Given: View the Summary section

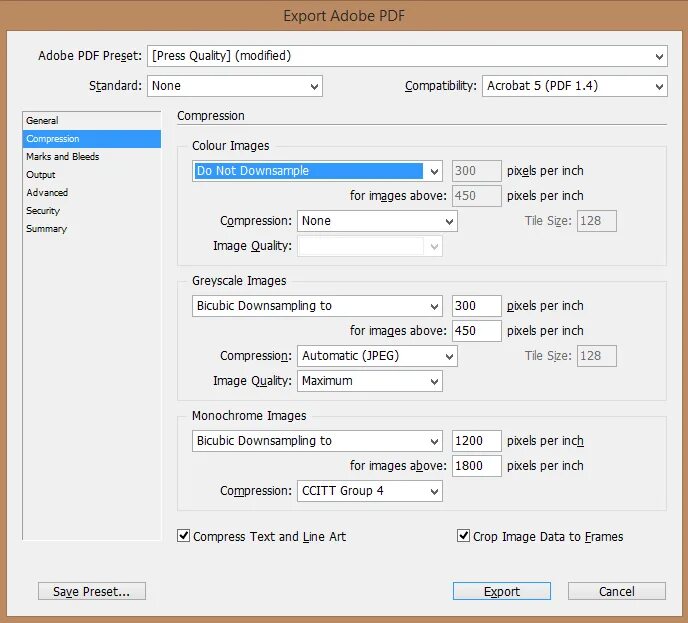Looking at the screenshot, I should [x=92, y=229].
